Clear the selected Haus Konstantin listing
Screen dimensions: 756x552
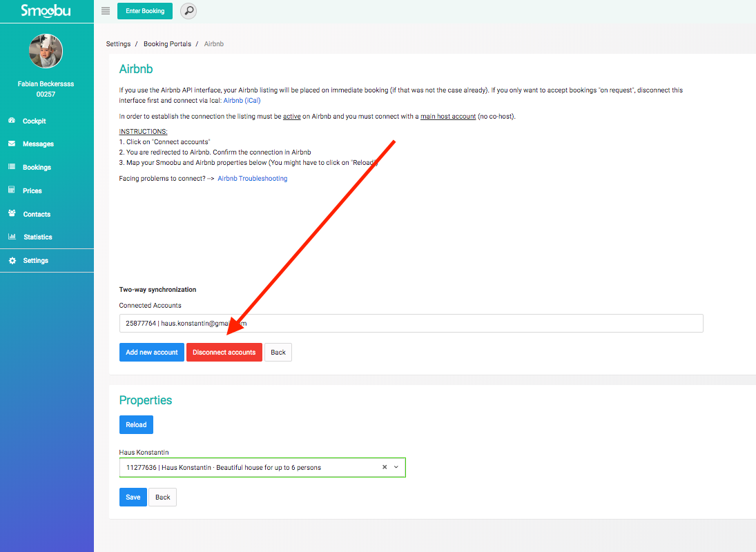(x=385, y=467)
